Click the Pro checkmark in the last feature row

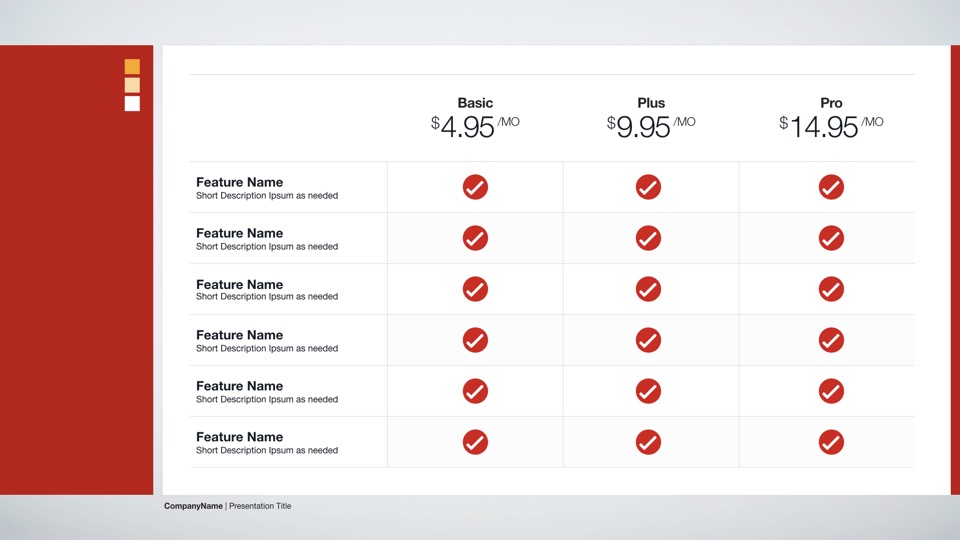click(x=831, y=442)
